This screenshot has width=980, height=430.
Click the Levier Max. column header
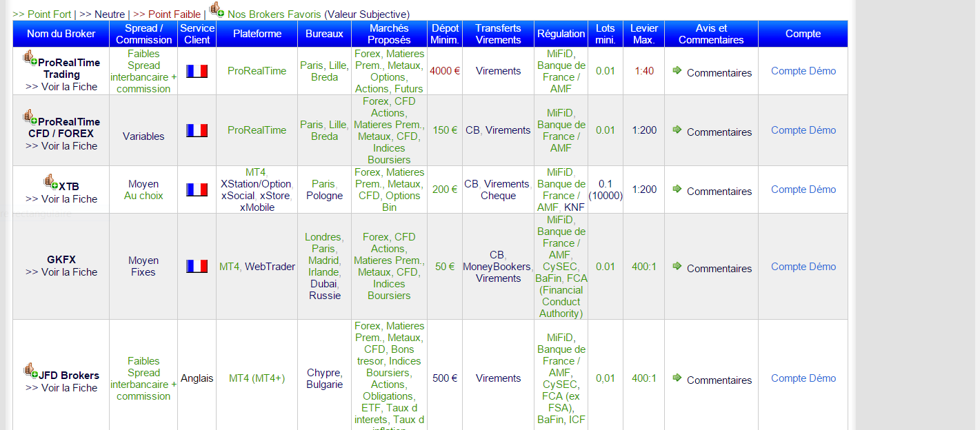(644, 34)
